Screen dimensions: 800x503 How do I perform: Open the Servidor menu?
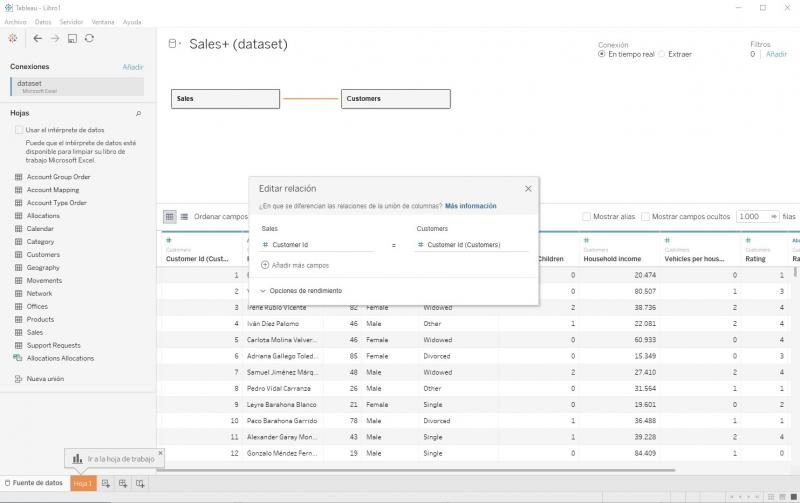pos(71,22)
